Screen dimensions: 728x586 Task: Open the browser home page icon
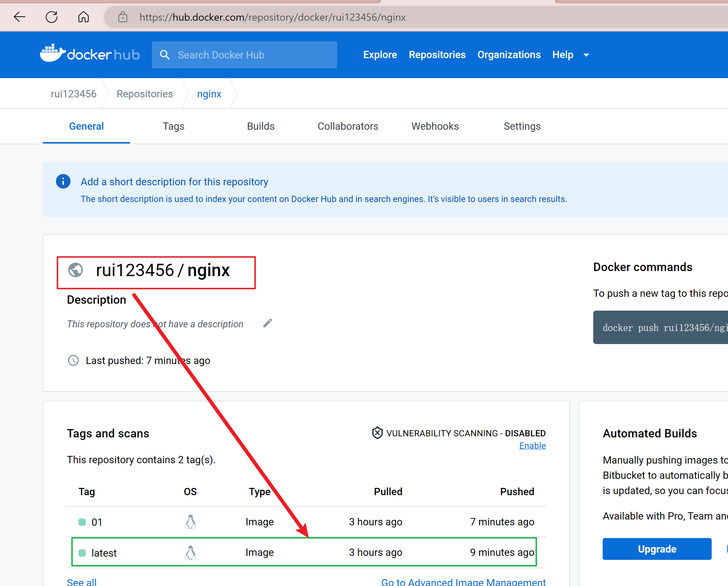(x=84, y=17)
